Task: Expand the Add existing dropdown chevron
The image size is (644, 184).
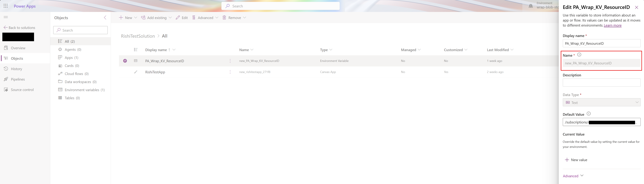Action: click(170, 18)
